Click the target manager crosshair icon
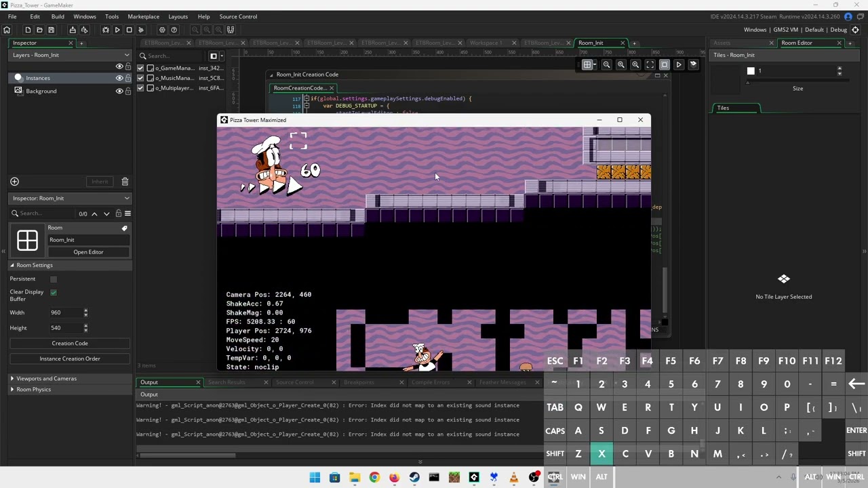 click(855, 30)
